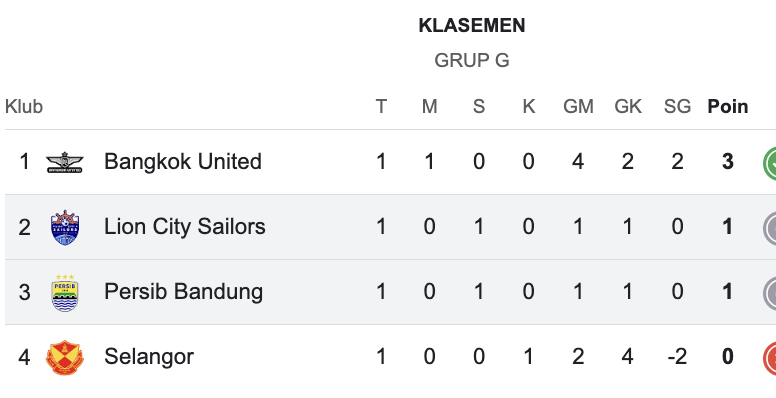Open the Lion City Sailors team link
The image size is (776, 398).
pos(185,227)
